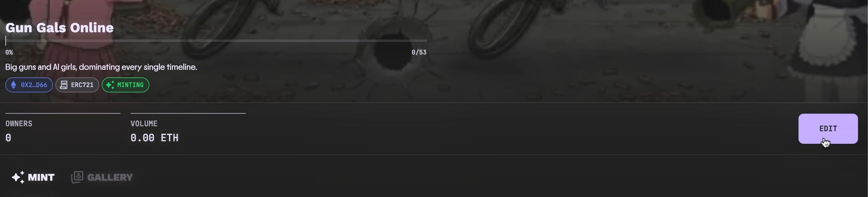This screenshot has height=197, width=868.
Task: Switch to the GALLERY tab
Action: pos(102,177)
